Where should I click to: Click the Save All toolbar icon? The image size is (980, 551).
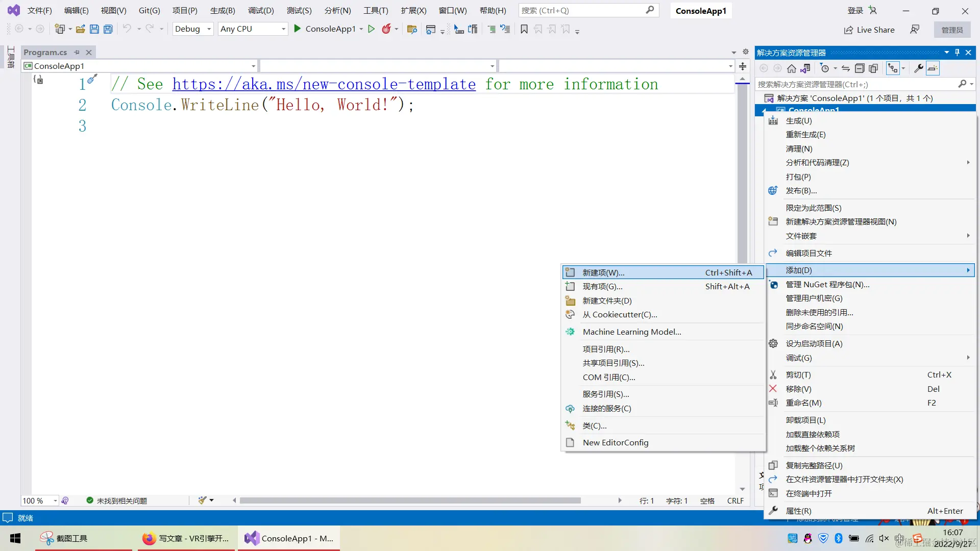pyautogui.click(x=108, y=29)
